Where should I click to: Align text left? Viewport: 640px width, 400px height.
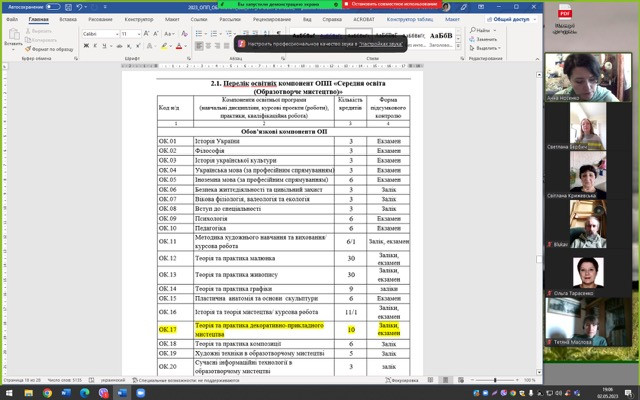click(x=199, y=46)
